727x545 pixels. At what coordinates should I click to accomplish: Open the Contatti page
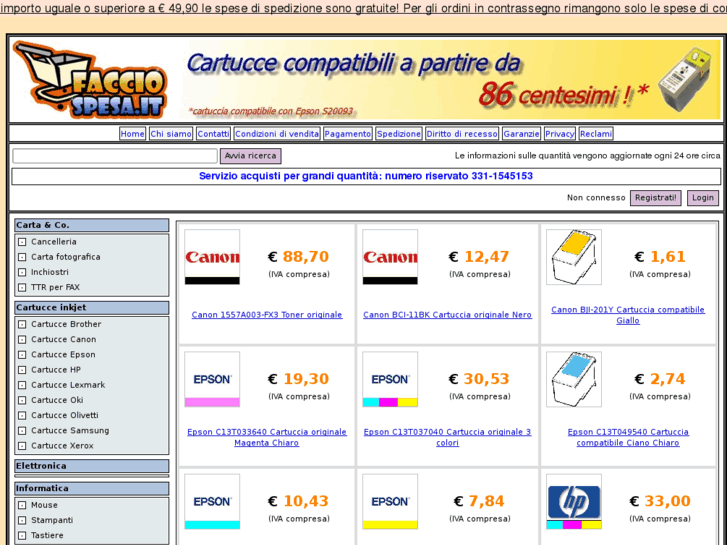[213, 134]
